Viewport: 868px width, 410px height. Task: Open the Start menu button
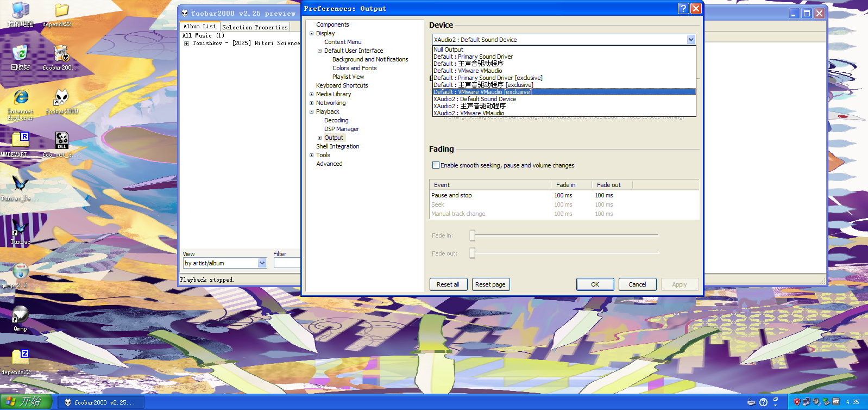click(x=26, y=402)
